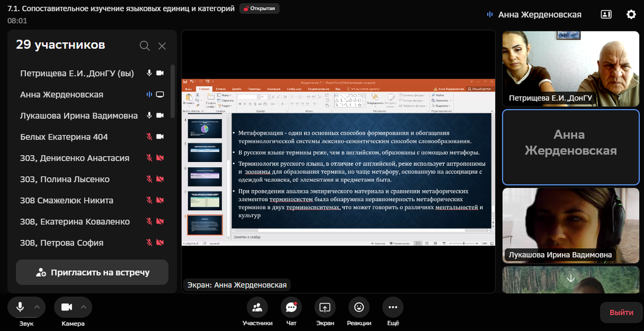Show more video tiles with down arrow
Screen dimensions: 644x331
coord(570,279)
